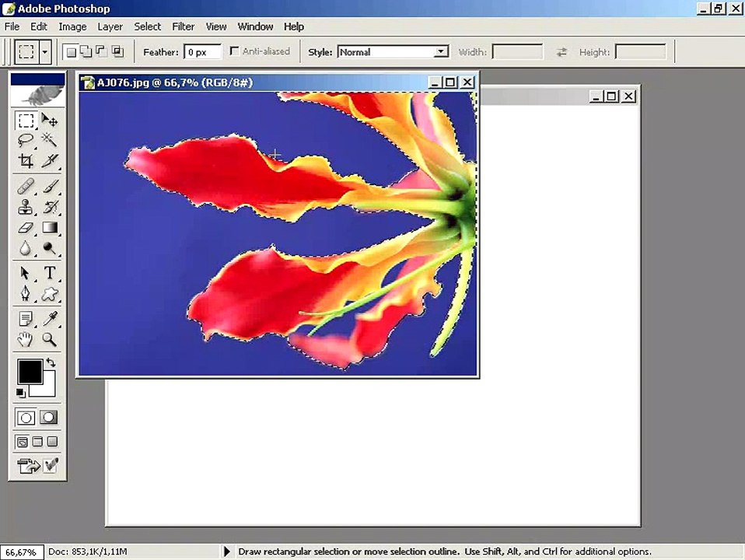Screen dimensions: 745x560
Task: Close the background untitled document window
Action: point(628,96)
